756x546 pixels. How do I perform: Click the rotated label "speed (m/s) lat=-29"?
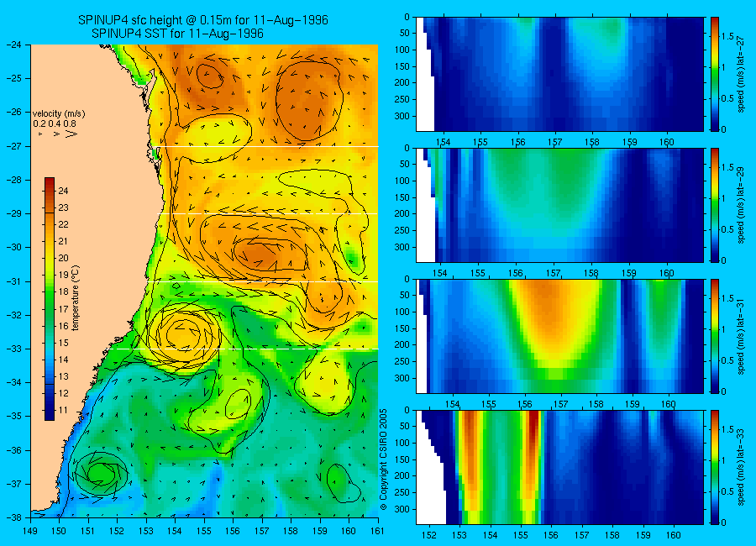pos(741,206)
